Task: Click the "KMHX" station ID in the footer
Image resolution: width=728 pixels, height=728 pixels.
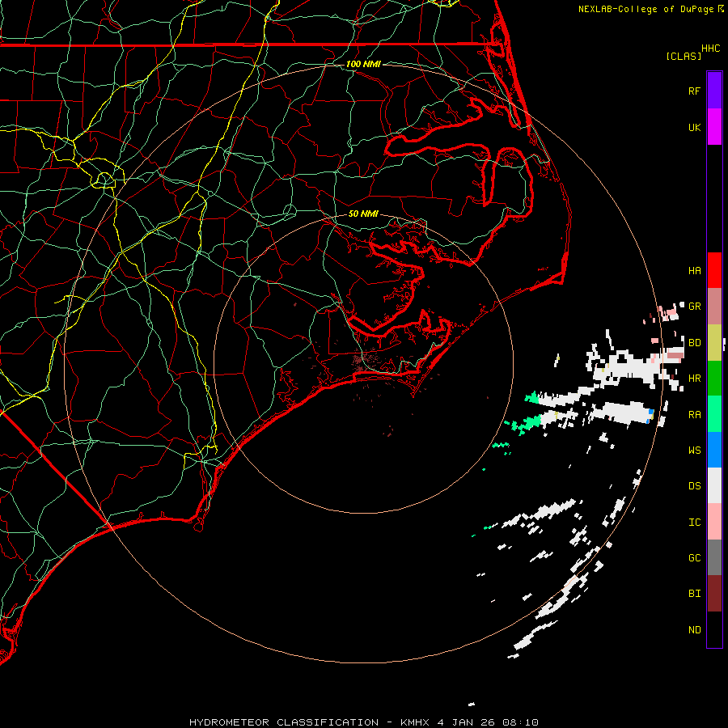Action: tap(415, 722)
